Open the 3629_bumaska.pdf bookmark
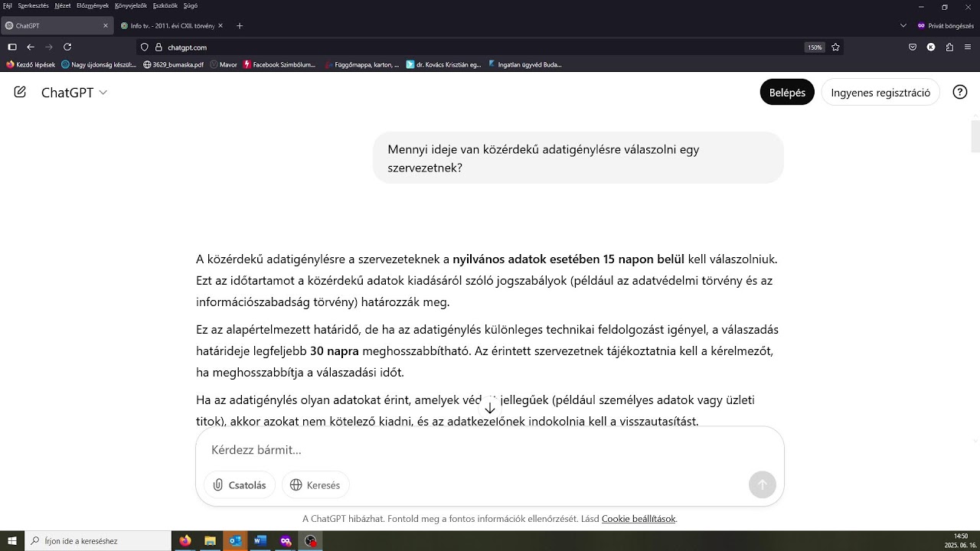The height and width of the screenshot is (551, 980). click(x=173, y=64)
